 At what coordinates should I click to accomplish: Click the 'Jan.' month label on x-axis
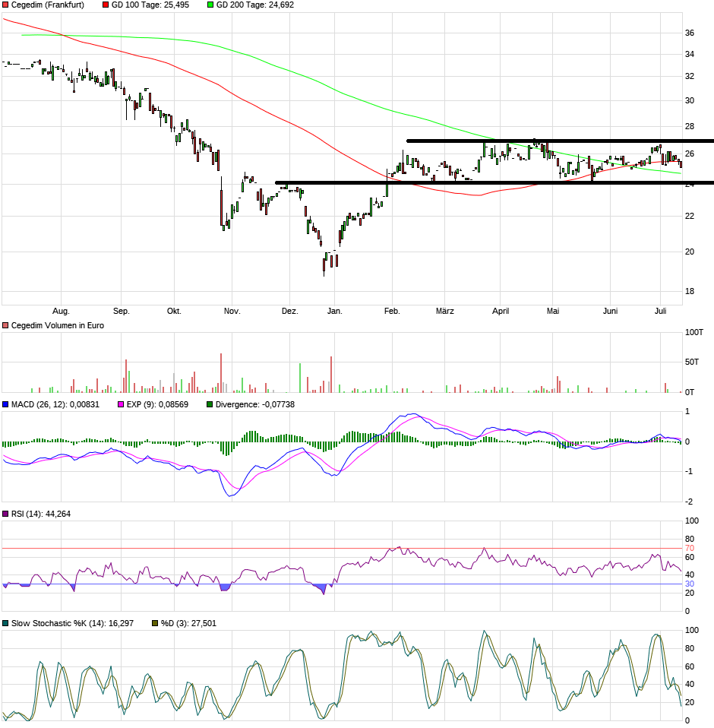coord(334,311)
